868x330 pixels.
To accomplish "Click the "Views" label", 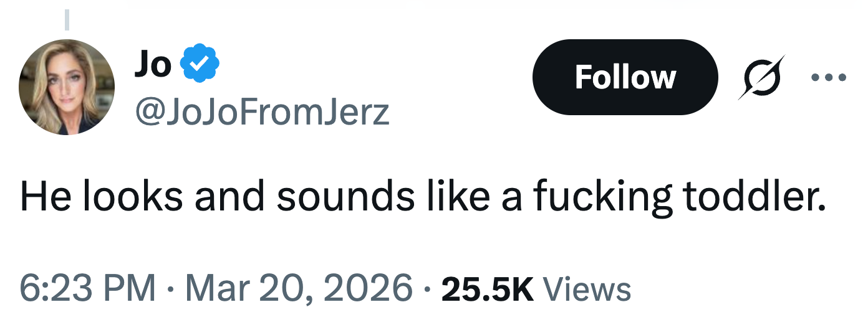I will click(x=587, y=290).
